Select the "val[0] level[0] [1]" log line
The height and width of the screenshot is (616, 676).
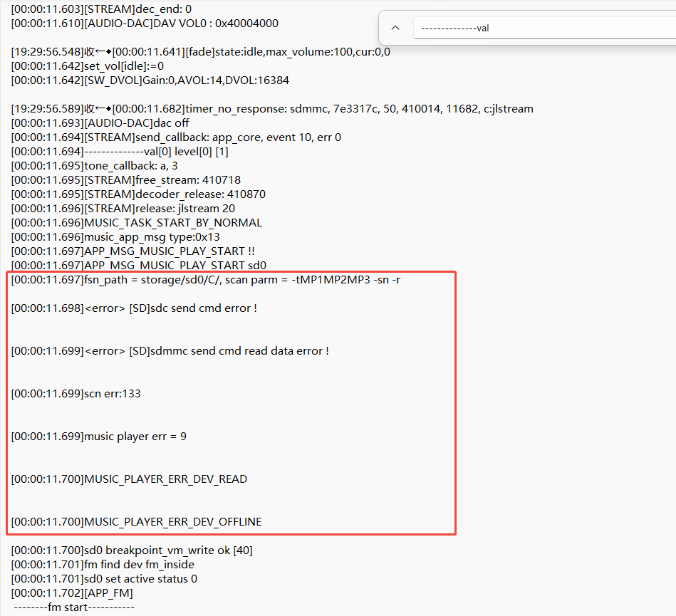click(x=120, y=151)
